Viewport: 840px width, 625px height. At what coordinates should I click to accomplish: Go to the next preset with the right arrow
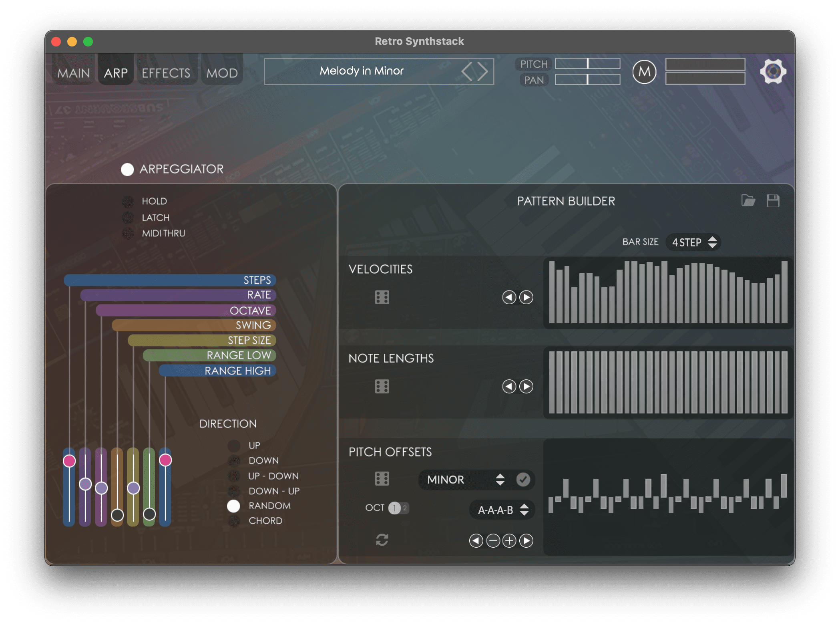482,72
